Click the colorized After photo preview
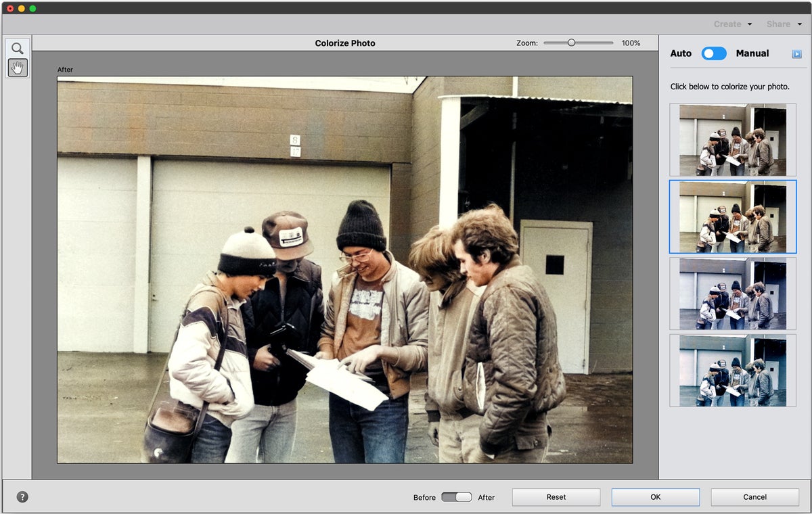 click(345, 270)
